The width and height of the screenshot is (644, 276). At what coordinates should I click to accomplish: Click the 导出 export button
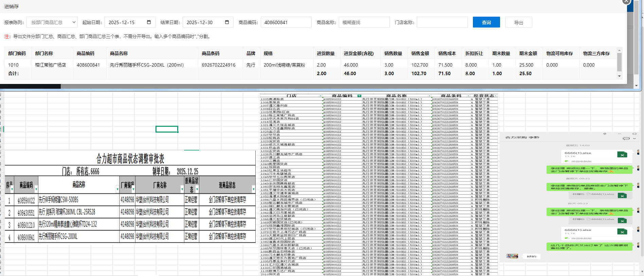(x=518, y=22)
